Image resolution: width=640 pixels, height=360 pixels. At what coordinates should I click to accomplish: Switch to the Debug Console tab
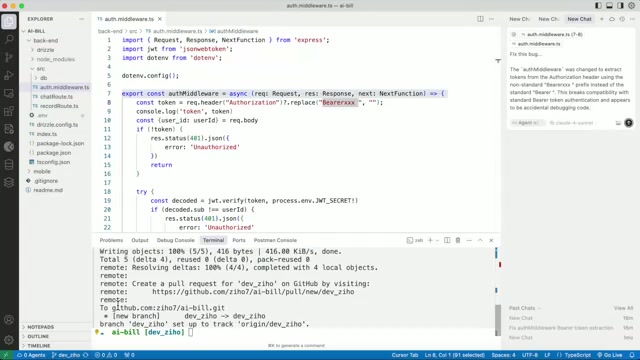[x=176, y=240]
